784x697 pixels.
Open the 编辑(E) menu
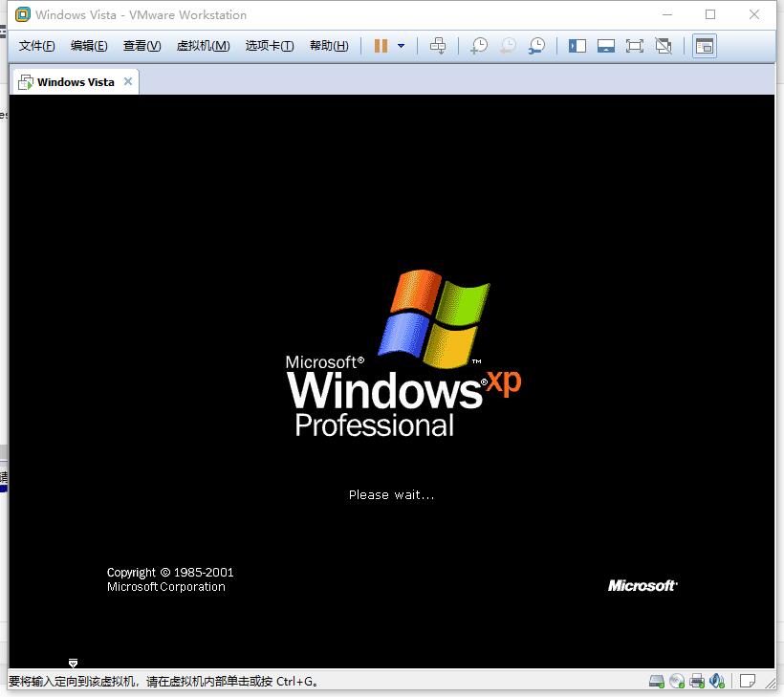click(x=89, y=46)
